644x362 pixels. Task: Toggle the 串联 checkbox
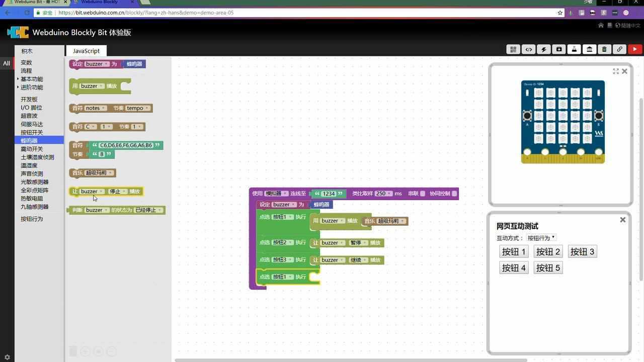click(x=423, y=194)
